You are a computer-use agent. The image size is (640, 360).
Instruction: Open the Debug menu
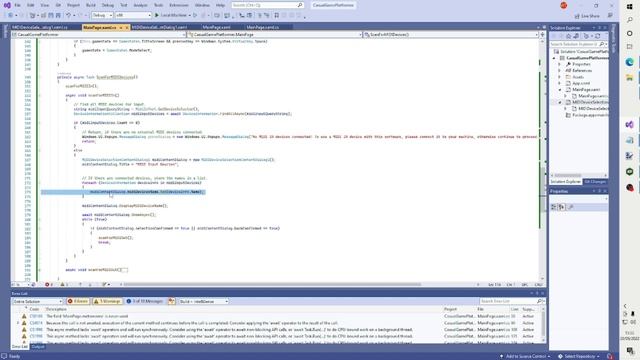[108, 5]
